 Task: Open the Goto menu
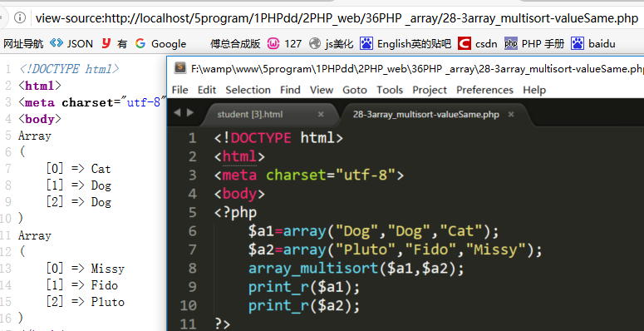355,90
